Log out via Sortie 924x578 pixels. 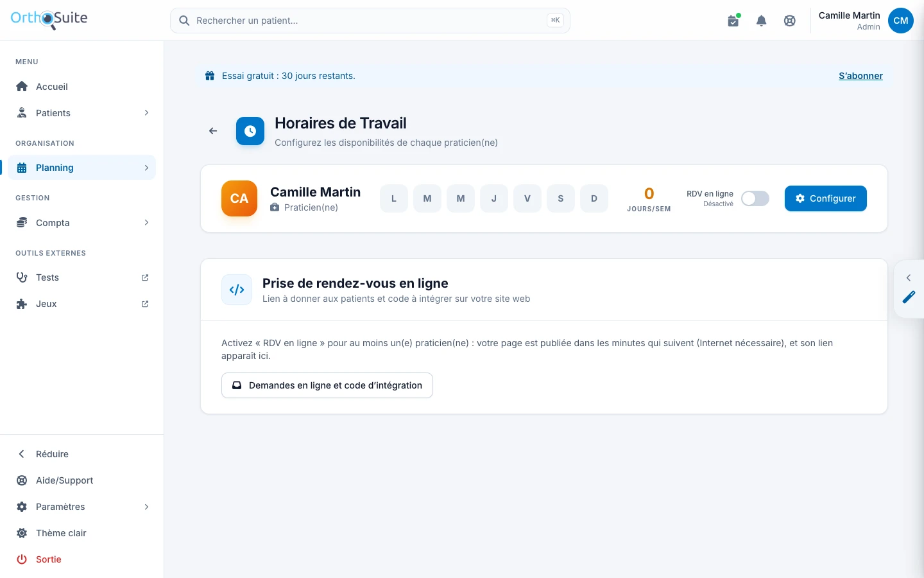coord(82,559)
